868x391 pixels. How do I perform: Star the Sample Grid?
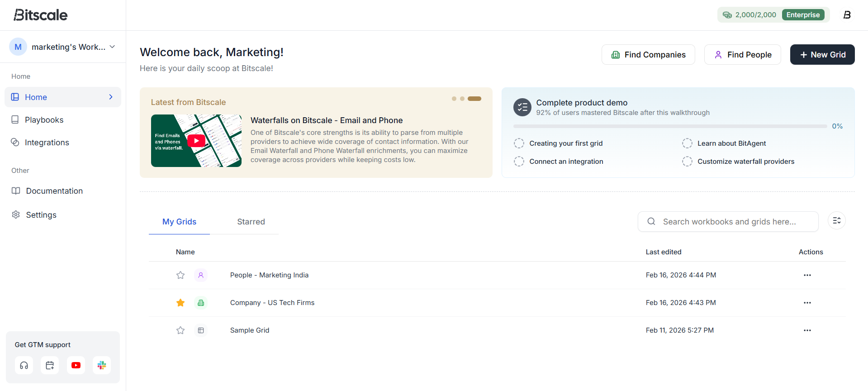tap(180, 330)
